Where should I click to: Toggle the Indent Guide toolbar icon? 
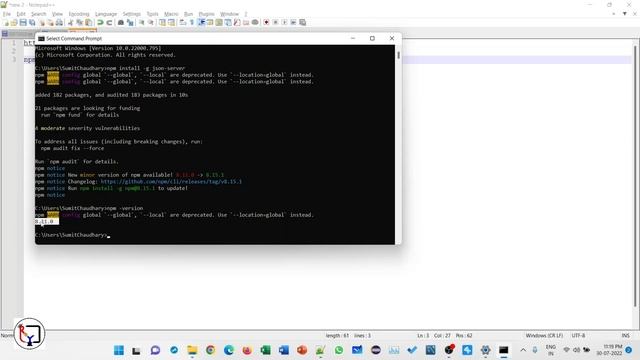point(201,22)
